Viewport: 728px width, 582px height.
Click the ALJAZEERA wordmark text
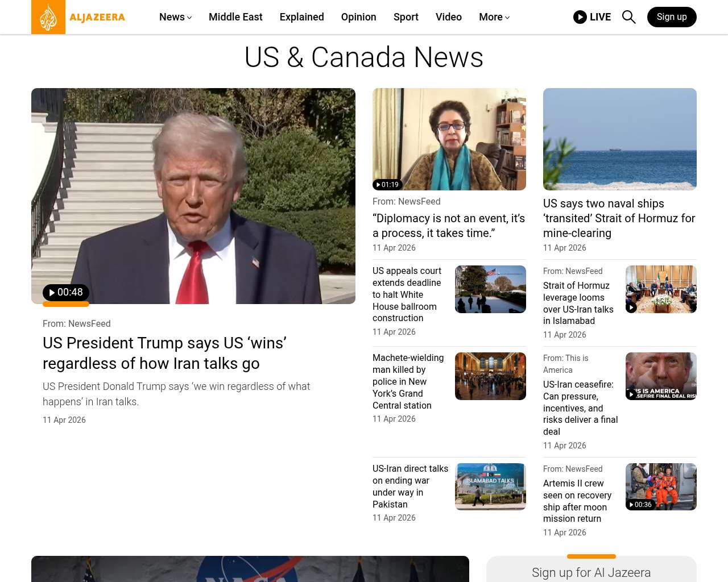pyautogui.click(x=97, y=17)
